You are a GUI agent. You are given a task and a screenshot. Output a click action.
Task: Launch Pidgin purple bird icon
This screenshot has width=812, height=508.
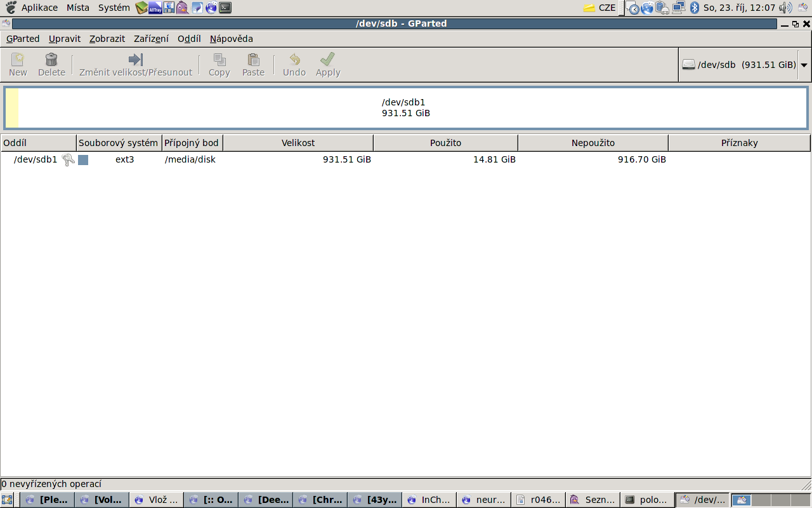coord(183,8)
